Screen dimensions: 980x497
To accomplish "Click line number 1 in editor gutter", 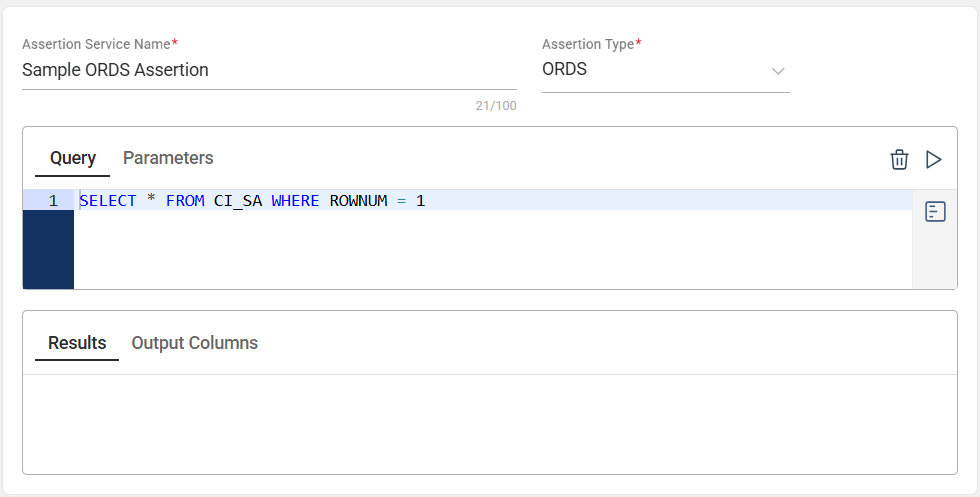I will (53, 201).
